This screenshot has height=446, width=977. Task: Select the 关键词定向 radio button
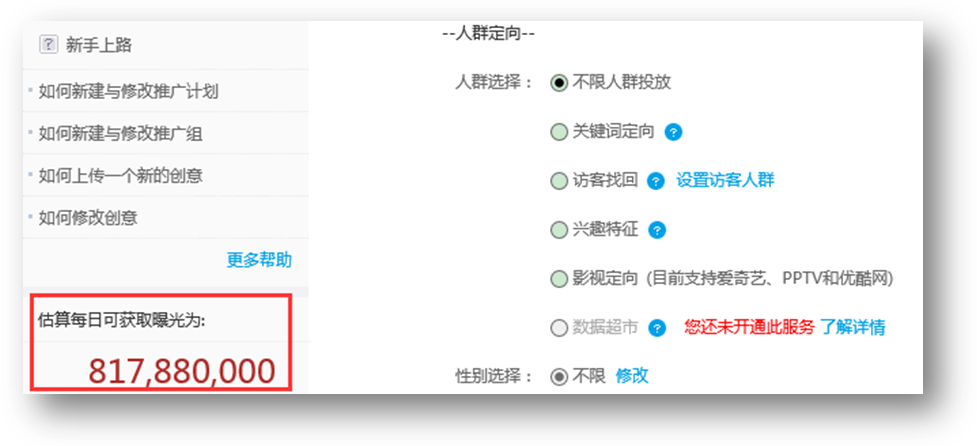(x=559, y=133)
